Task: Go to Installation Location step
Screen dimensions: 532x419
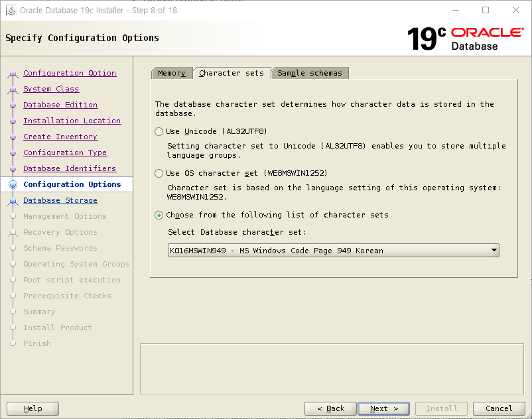Action: 72,121
